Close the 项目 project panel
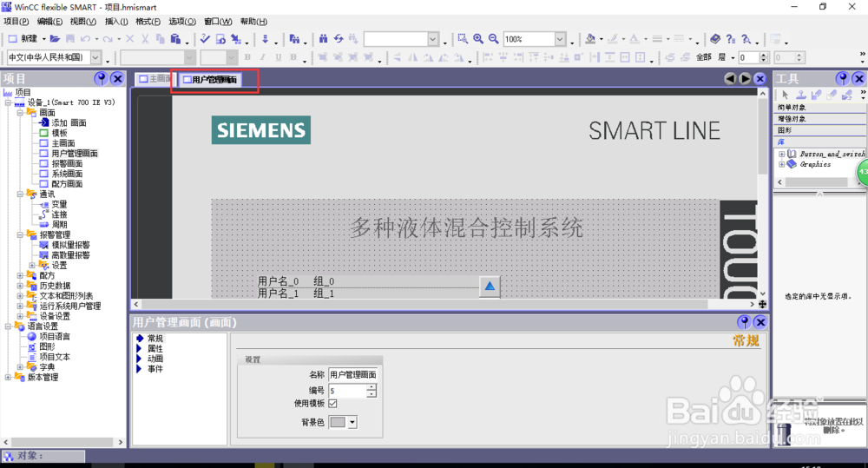The image size is (868, 468). (x=117, y=79)
